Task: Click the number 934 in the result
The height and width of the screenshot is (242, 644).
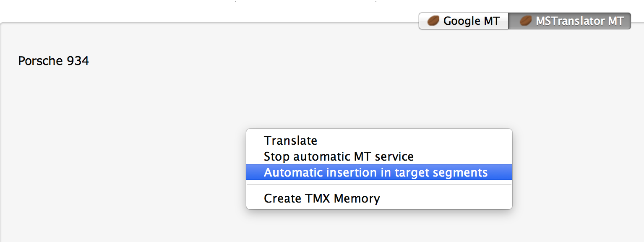Action: (x=78, y=61)
